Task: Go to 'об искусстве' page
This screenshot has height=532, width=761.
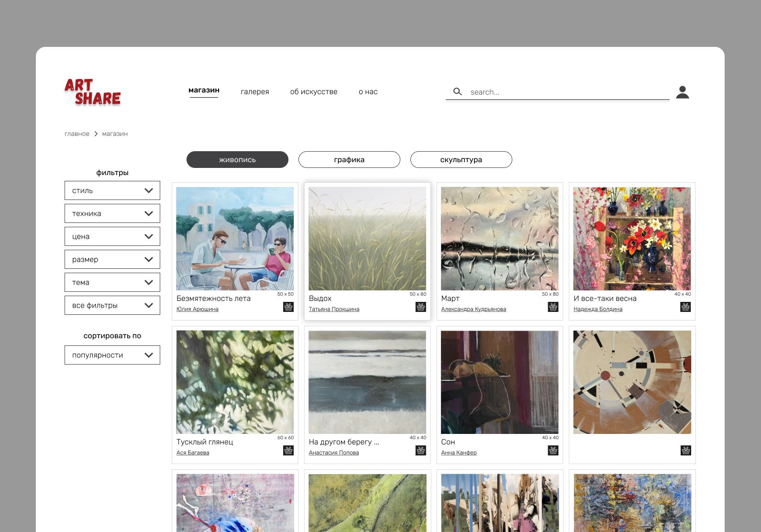Action: [x=314, y=92]
